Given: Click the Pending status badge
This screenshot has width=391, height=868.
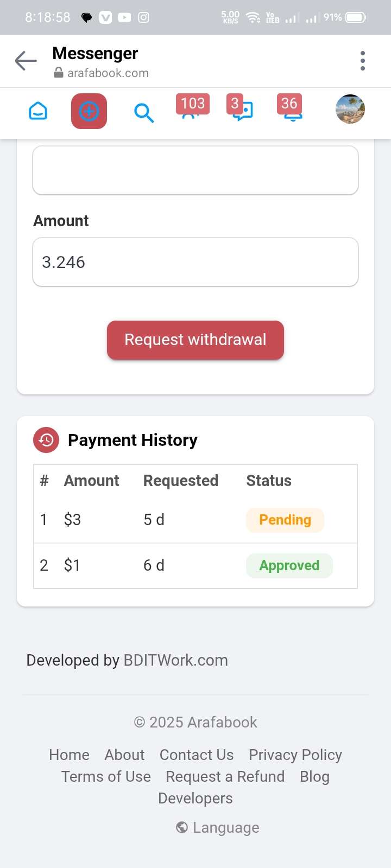Looking at the screenshot, I should pyautogui.click(x=285, y=520).
